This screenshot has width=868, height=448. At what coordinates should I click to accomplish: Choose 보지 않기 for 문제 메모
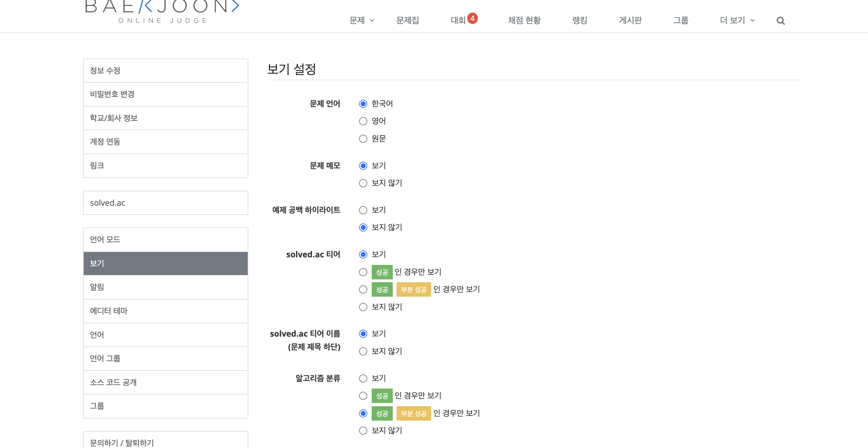363,183
